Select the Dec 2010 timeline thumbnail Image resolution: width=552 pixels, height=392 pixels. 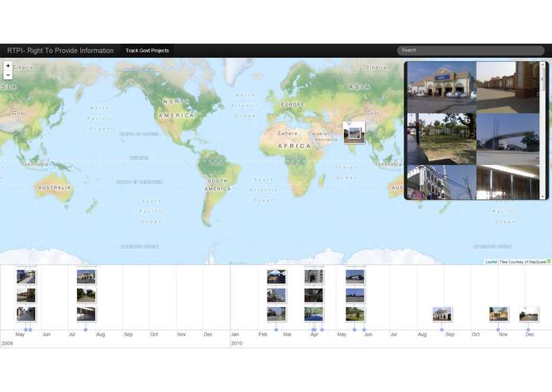coord(529,314)
